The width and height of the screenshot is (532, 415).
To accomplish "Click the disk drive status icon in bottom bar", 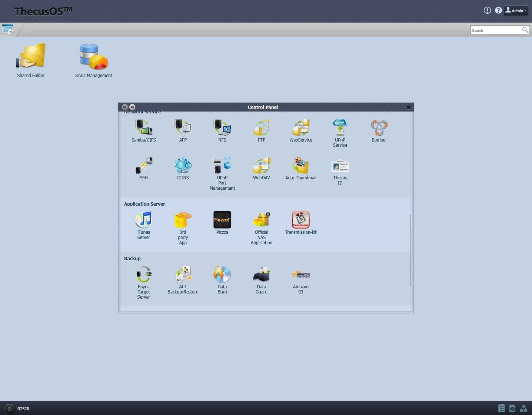I will tap(512, 408).
